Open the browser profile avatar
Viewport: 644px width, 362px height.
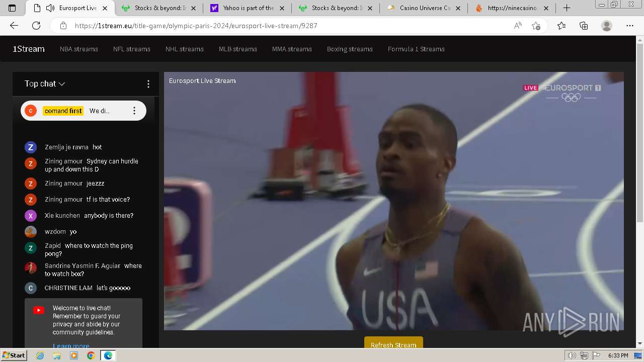(x=607, y=26)
